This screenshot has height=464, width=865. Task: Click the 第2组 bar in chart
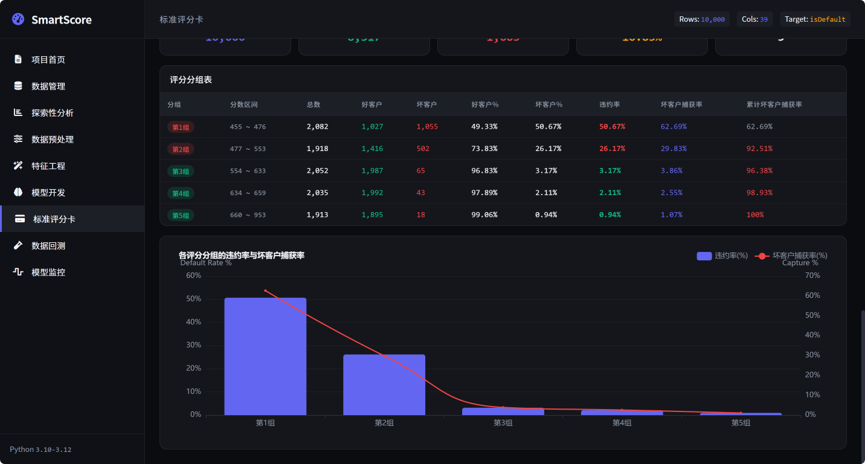click(x=384, y=385)
